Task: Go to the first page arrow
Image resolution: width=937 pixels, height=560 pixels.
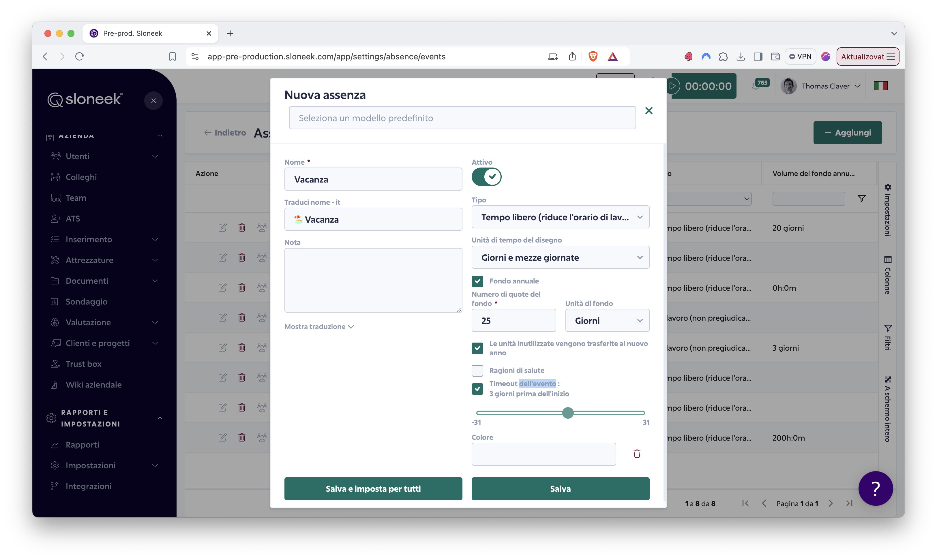Action: pyautogui.click(x=745, y=503)
